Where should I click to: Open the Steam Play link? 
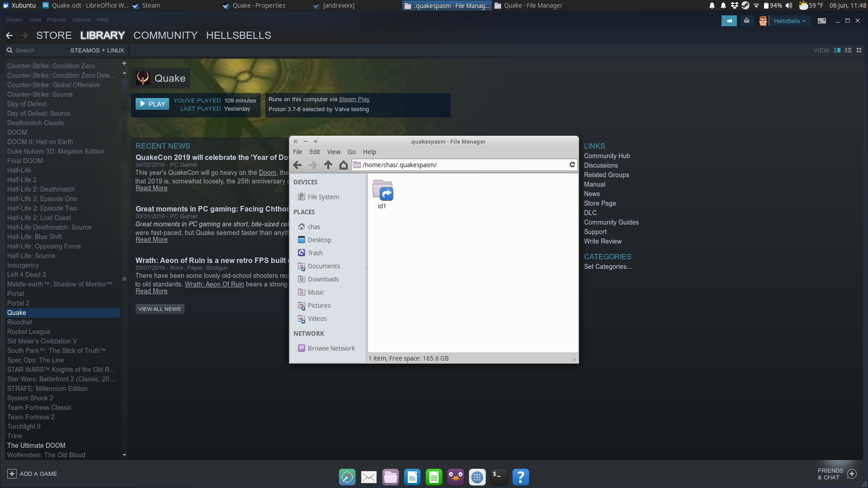tap(354, 99)
